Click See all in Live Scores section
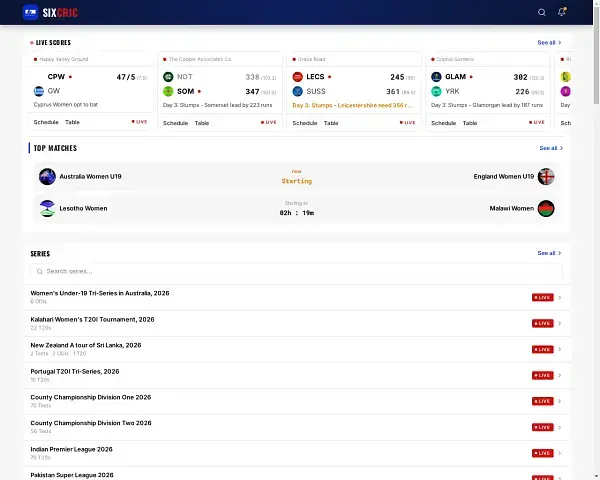Screen dimensions: 600x480 coord(549,43)
